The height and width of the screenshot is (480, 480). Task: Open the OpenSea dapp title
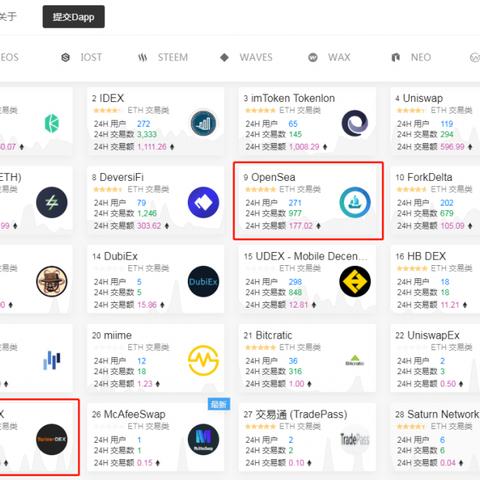click(273, 177)
